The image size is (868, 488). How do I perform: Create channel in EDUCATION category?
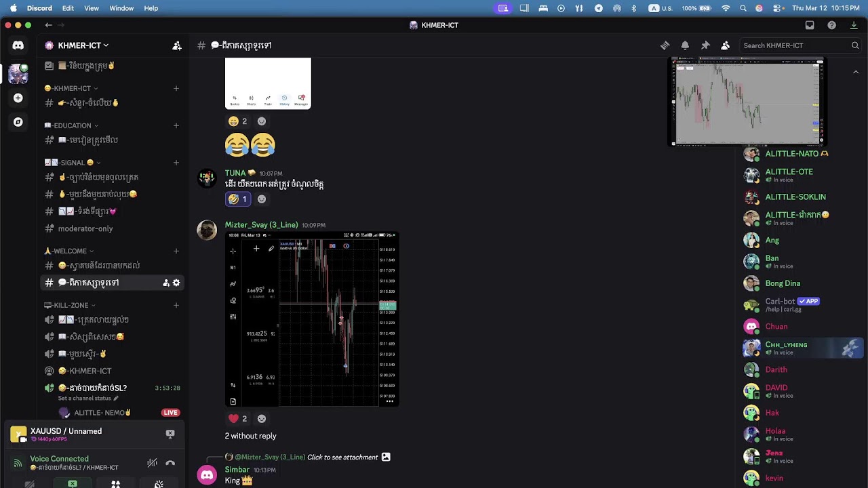click(x=176, y=125)
